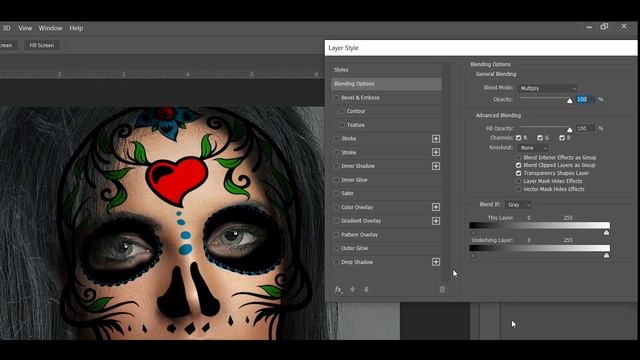Click the move effect down arrow

366,289
